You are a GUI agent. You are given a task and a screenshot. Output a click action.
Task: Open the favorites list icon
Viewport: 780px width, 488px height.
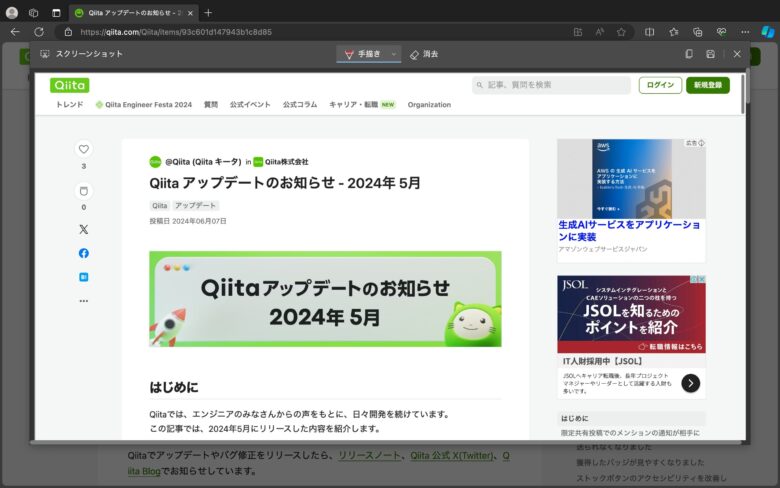coord(674,32)
